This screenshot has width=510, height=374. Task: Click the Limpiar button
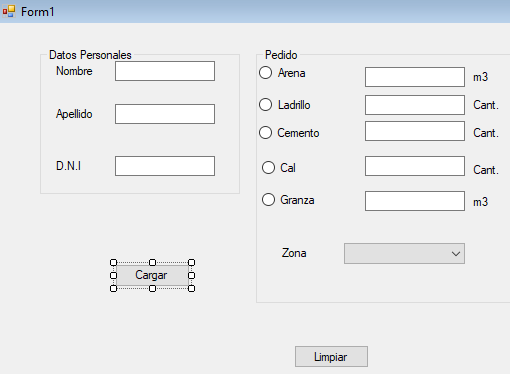331,357
